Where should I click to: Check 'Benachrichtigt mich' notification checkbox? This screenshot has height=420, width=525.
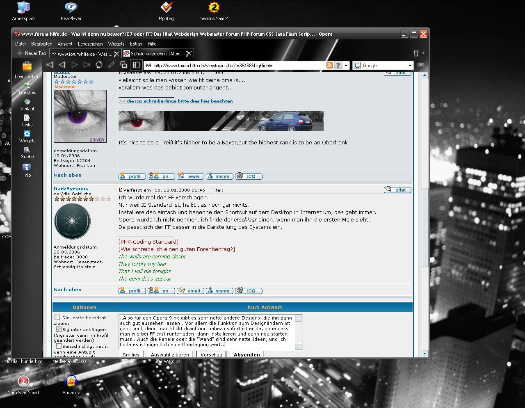pyautogui.click(x=59, y=346)
